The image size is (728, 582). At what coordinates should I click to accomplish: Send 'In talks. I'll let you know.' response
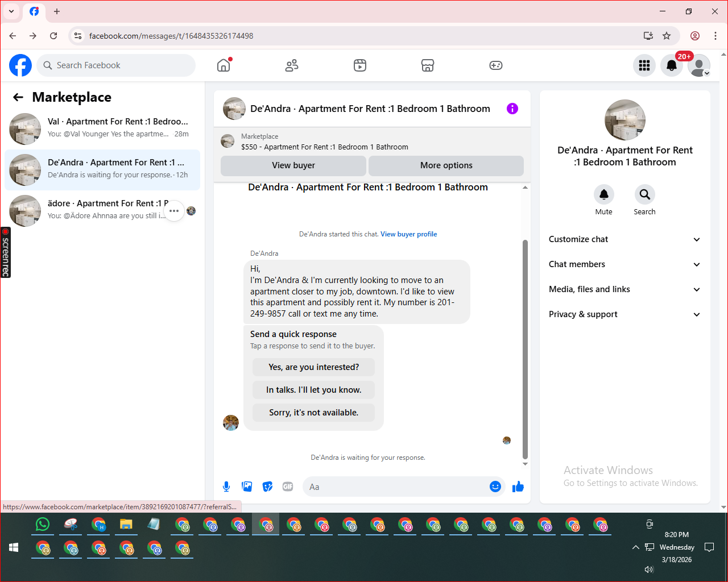pos(314,390)
